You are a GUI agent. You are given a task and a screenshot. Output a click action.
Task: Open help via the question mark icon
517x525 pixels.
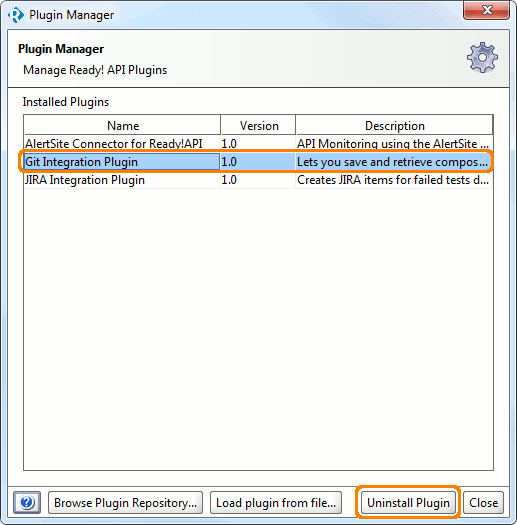[27, 503]
